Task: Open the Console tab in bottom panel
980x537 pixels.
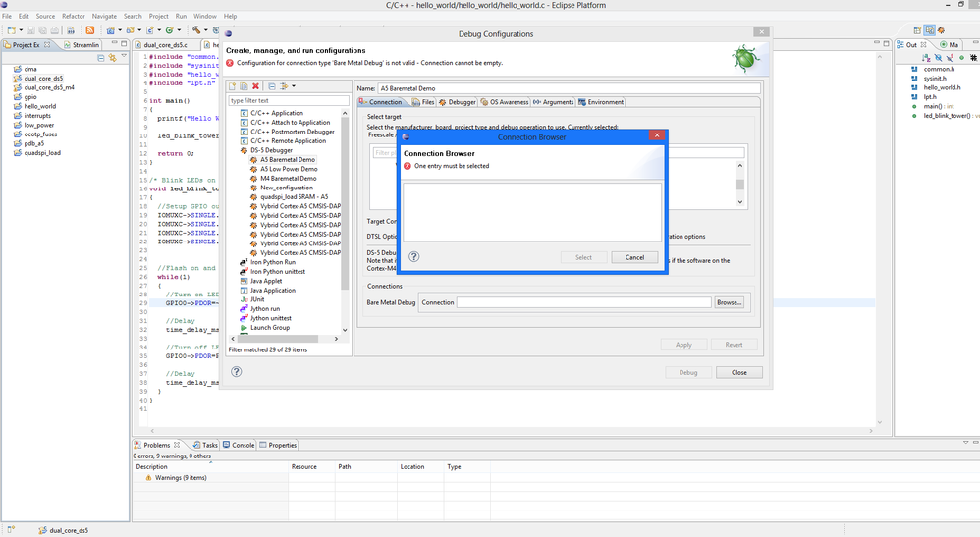Action: coord(238,445)
